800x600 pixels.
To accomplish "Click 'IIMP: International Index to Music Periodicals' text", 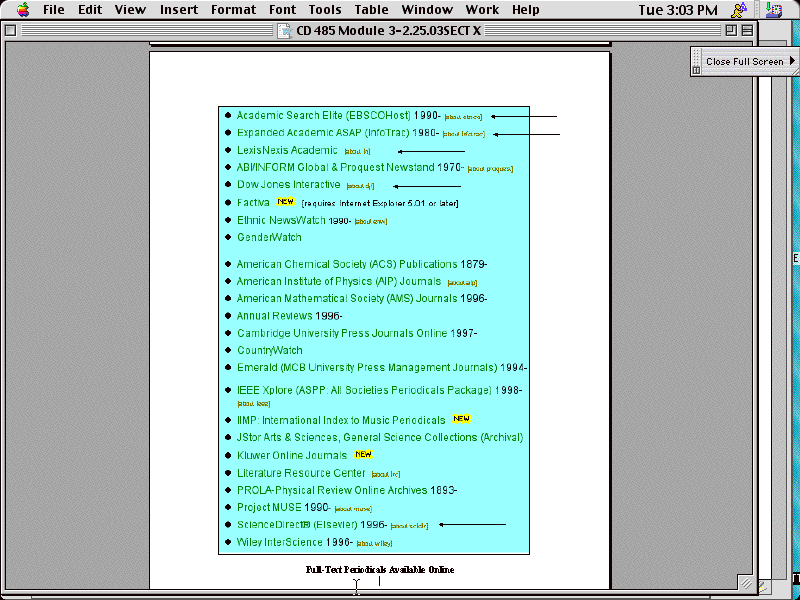I will pos(341,420).
